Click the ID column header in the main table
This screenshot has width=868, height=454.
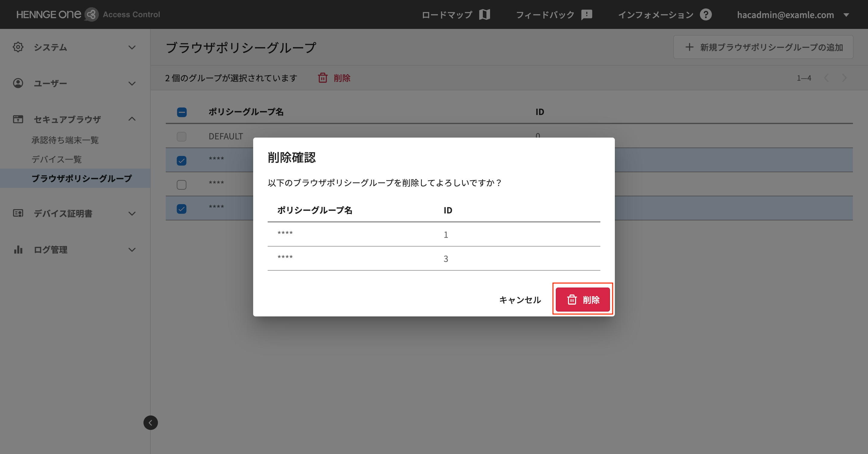pos(540,112)
